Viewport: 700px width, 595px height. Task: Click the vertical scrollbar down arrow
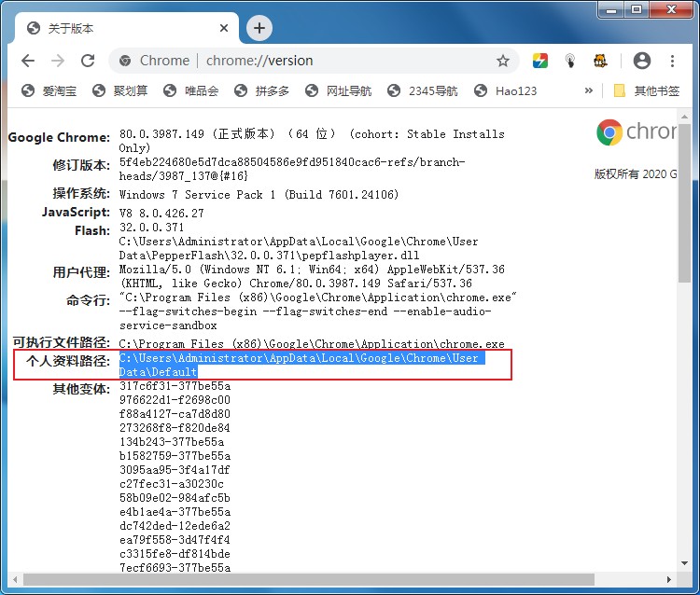[x=684, y=563]
